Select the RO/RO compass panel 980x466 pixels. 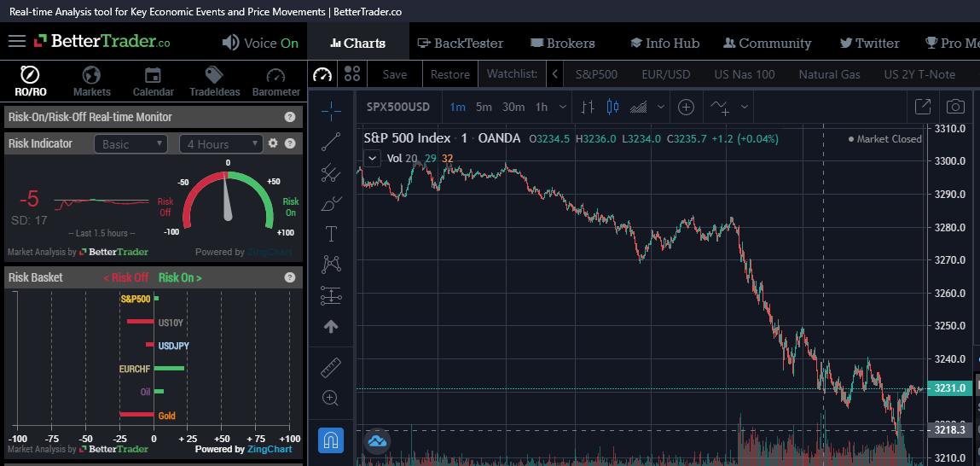coord(30,82)
